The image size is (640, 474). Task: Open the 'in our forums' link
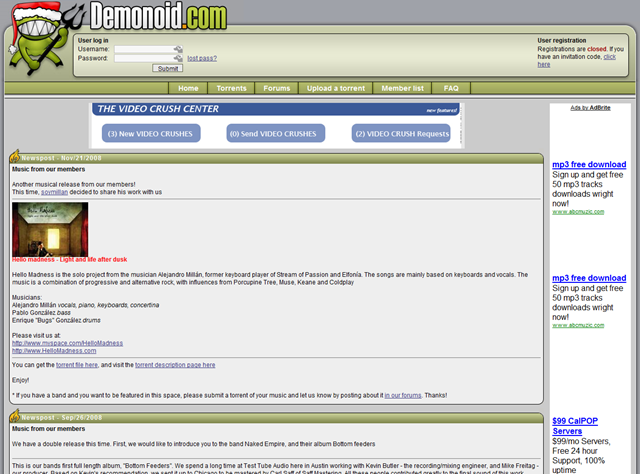tap(403, 395)
